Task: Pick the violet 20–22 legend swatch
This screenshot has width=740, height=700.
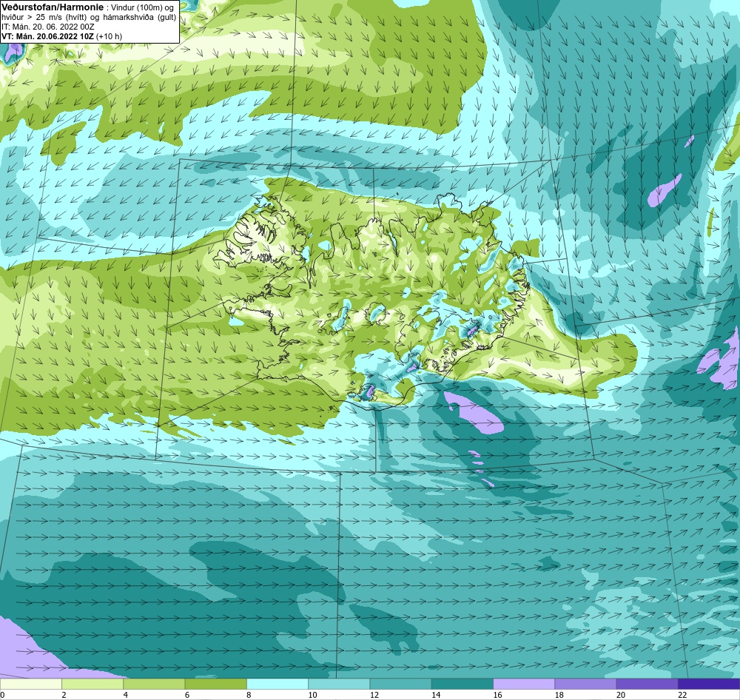Action: pyautogui.click(x=647, y=684)
